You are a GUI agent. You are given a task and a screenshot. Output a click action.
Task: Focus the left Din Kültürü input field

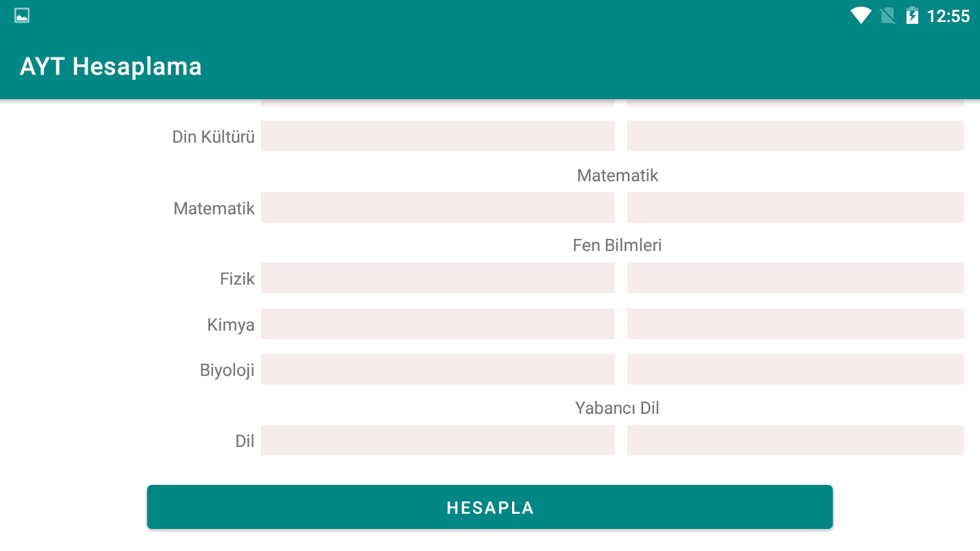click(438, 136)
